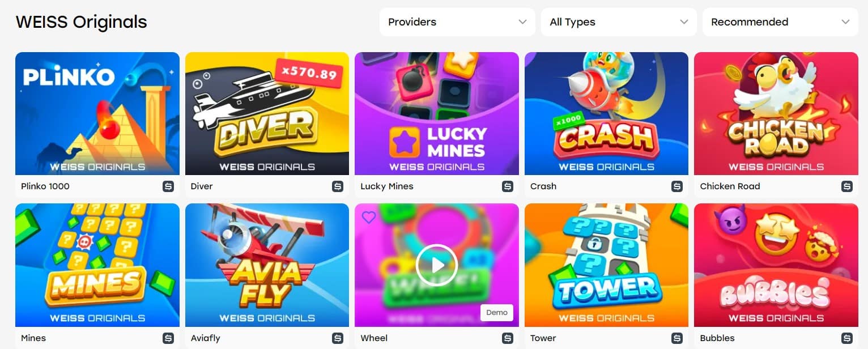This screenshot has height=349, width=868.
Task: Expand the Providers dropdown
Action: pos(457,22)
